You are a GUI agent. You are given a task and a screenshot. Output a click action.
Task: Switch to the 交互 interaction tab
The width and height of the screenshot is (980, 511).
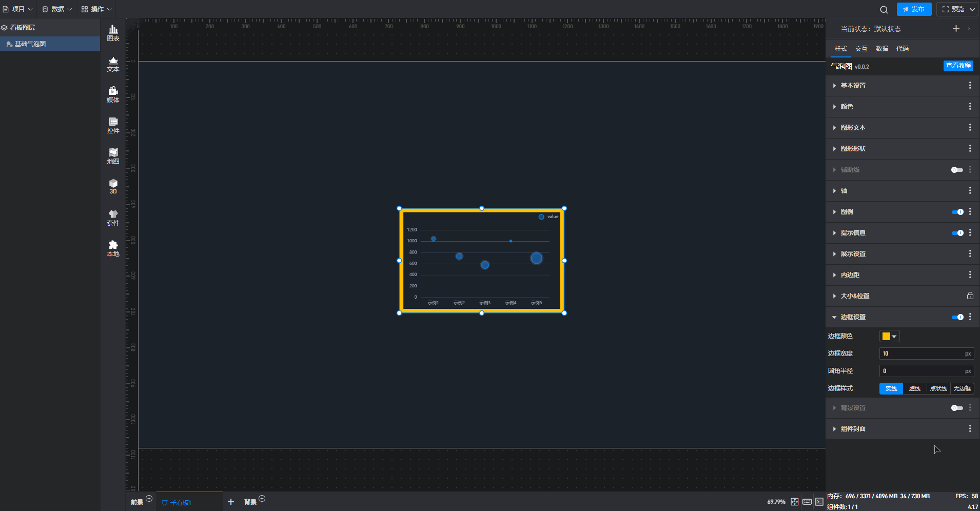click(861, 49)
